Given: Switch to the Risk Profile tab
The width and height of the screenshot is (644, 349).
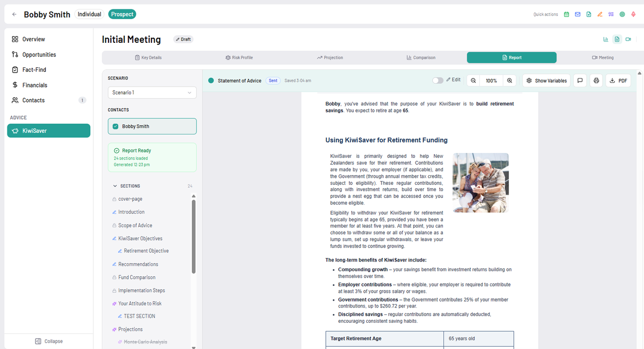Looking at the screenshot, I should [x=239, y=58].
